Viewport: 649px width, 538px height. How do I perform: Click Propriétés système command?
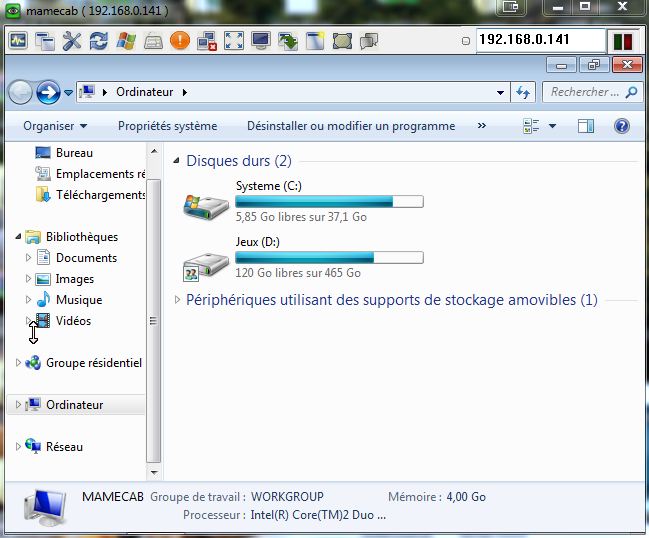pyautogui.click(x=167, y=126)
